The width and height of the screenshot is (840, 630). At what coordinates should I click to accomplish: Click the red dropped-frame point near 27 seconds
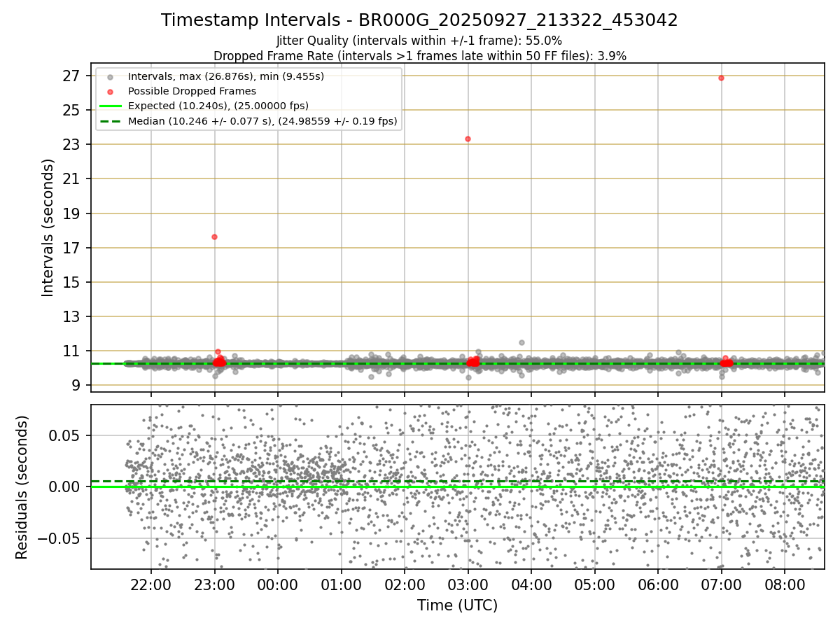pos(721,78)
